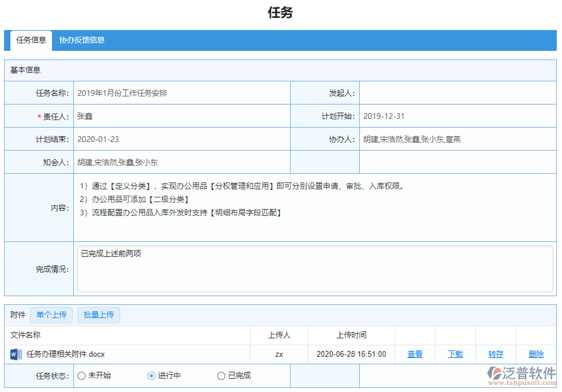This screenshot has height=392, width=562.
Task: Delete the attachment via the 删除 link
Action: [536, 354]
